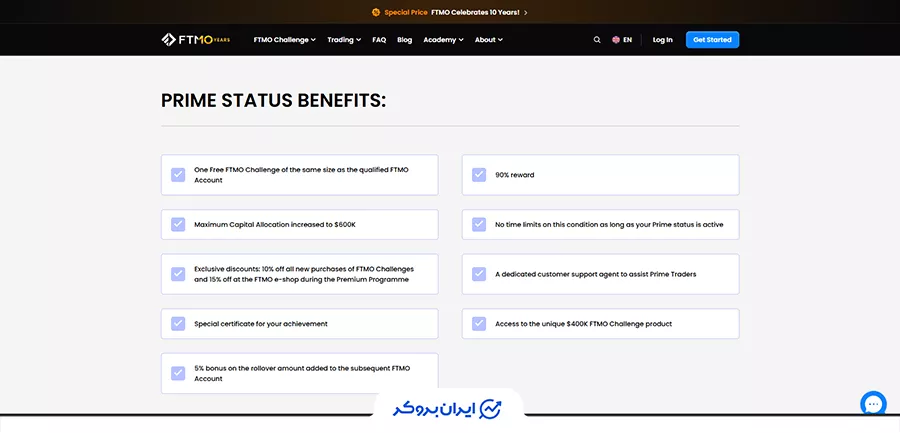
Task: Toggle the Exclusive discounts checkbox
Action: pyautogui.click(x=178, y=274)
